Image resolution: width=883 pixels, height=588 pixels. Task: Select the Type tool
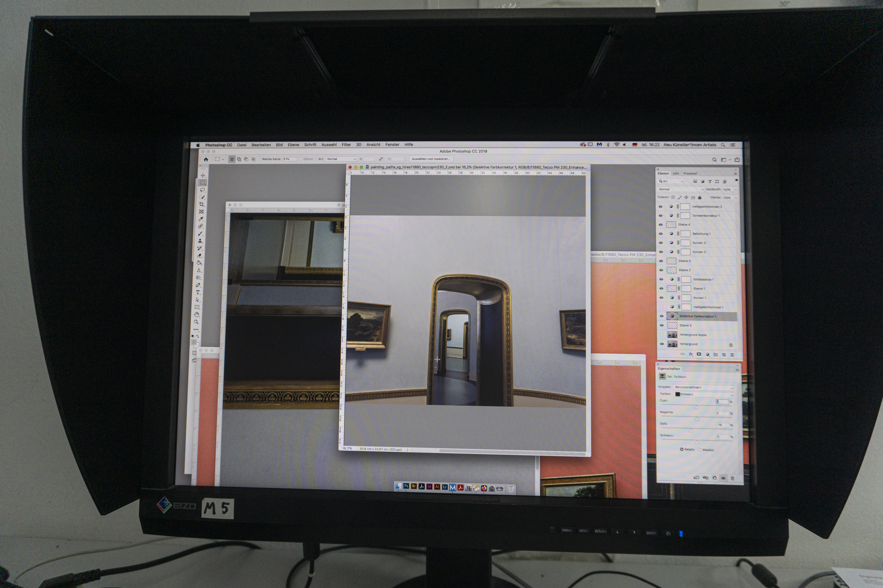pos(198,292)
